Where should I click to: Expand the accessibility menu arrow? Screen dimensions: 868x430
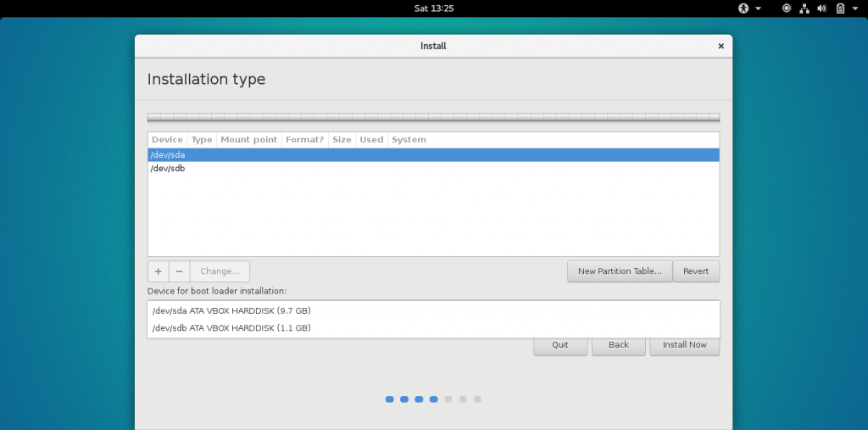point(759,8)
